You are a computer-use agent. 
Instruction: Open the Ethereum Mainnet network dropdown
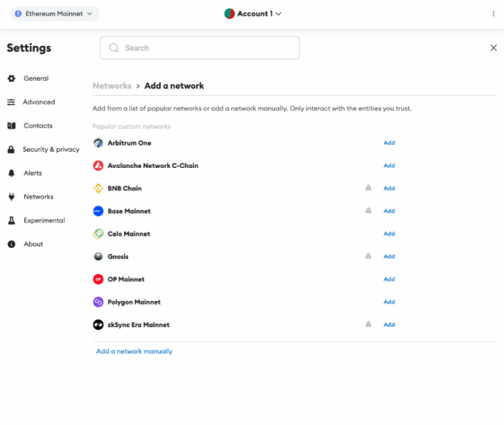pos(55,14)
